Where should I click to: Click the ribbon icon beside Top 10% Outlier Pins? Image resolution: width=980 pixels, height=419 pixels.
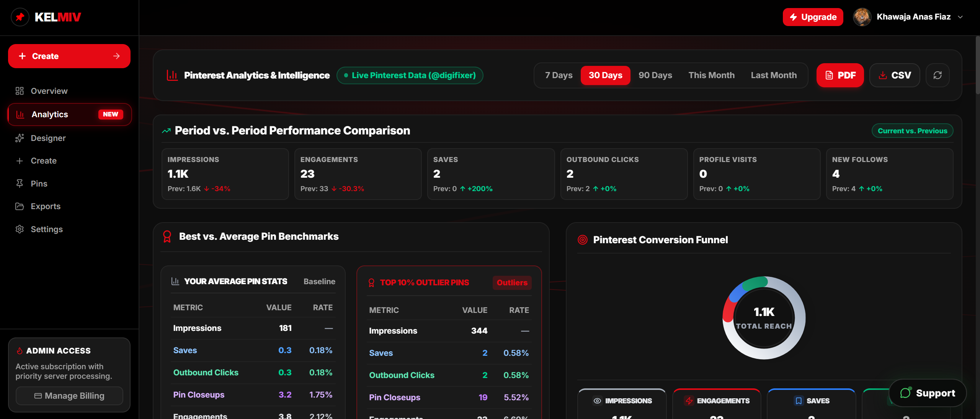[x=371, y=283]
